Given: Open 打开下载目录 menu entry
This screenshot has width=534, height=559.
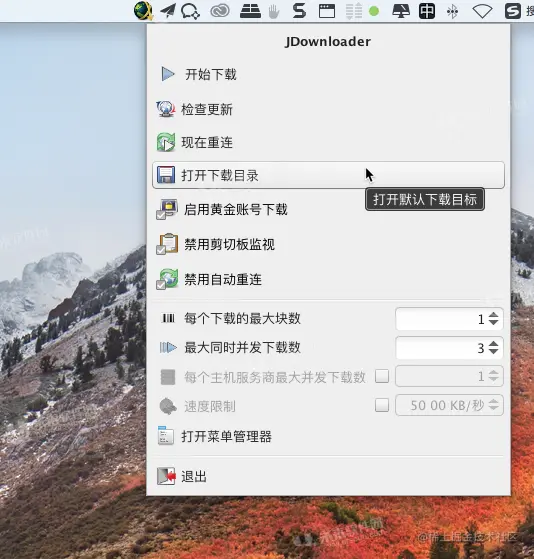Looking at the screenshot, I should tap(328, 175).
